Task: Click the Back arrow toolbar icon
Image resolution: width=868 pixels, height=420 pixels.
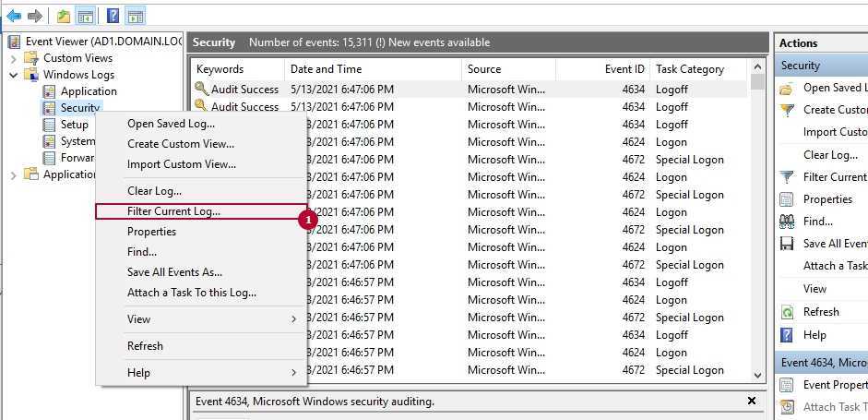Action: [14, 16]
